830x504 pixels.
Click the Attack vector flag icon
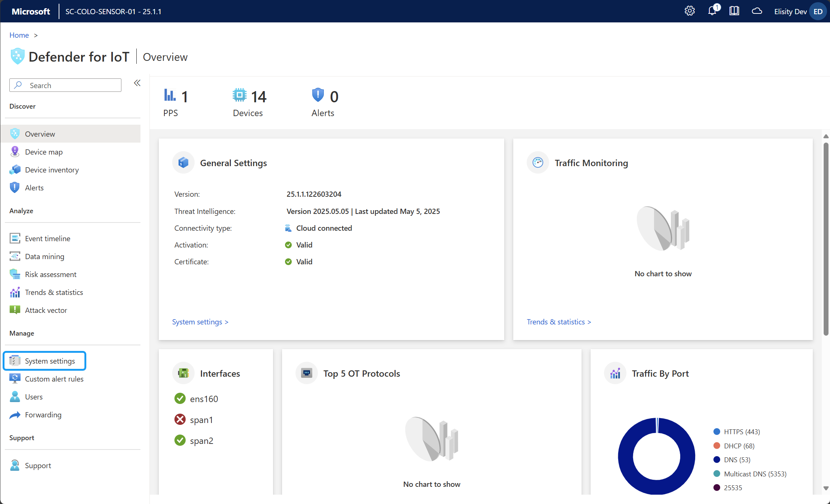click(15, 310)
